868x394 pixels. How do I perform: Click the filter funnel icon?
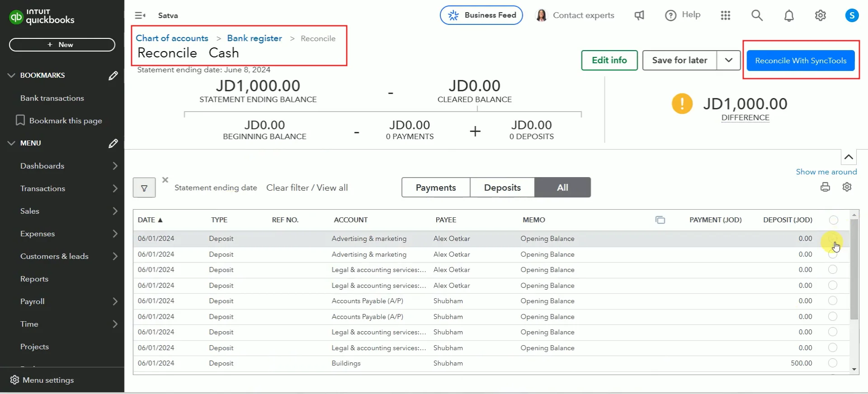click(x=144, y=188)
